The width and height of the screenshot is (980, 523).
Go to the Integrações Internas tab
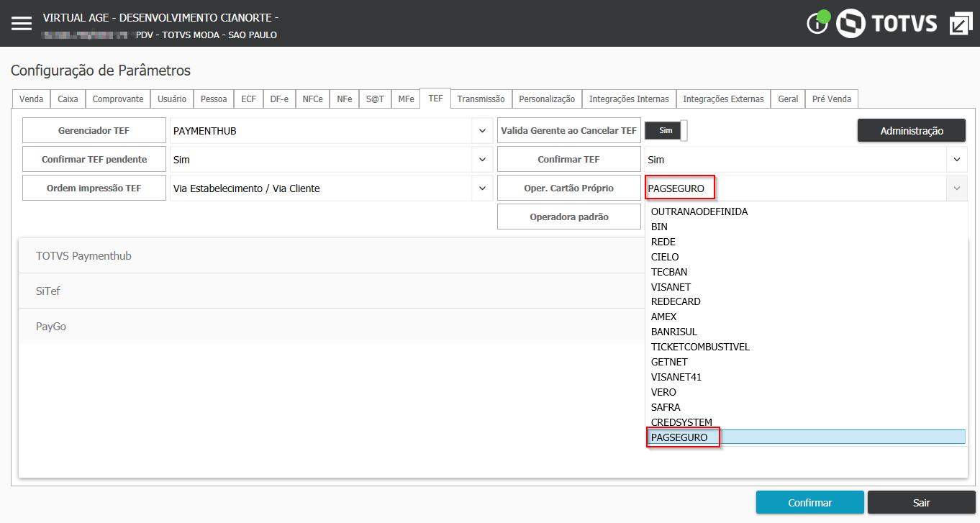(629, 99)
